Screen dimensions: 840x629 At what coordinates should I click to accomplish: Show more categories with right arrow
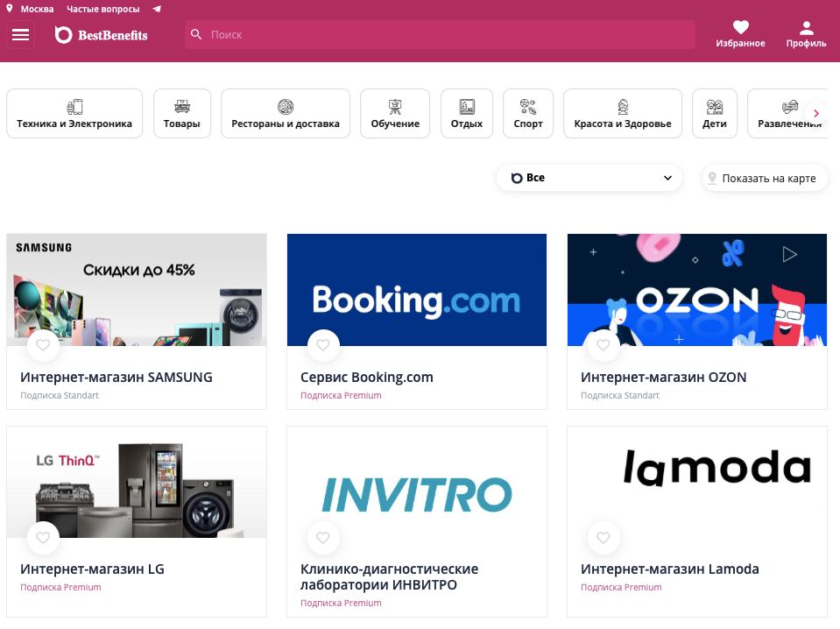click(815, 113)
